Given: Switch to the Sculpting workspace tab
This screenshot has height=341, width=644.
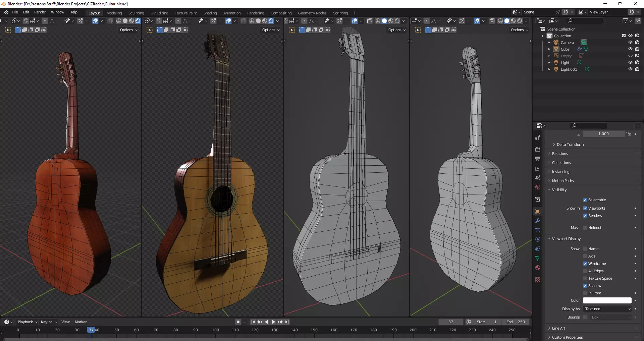Looking at the screenshot, I should (x=136, y=13).
